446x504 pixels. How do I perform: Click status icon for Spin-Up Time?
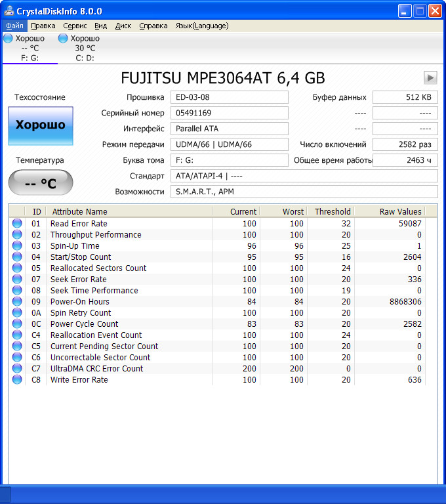pyautogui.click(x=17, y=246)
